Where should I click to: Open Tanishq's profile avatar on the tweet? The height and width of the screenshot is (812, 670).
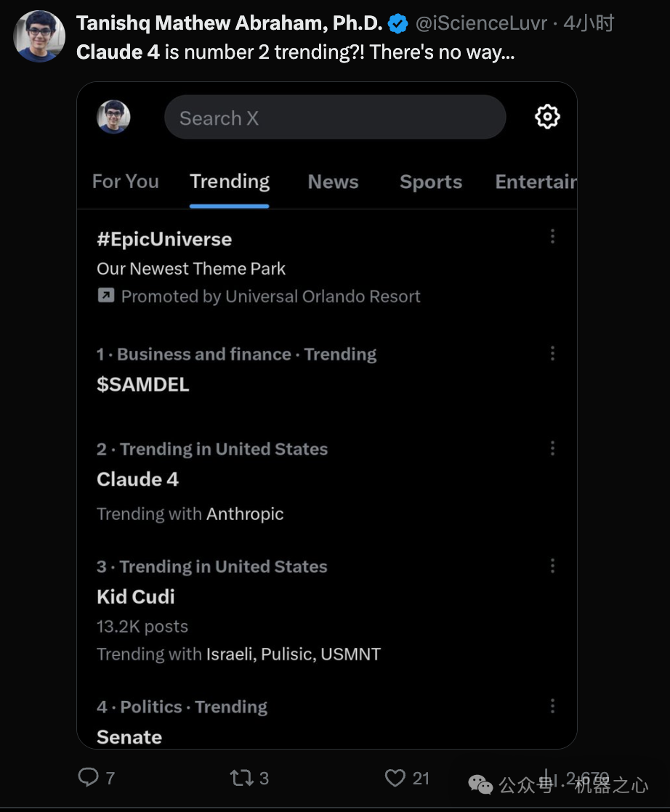pos(39,36)
